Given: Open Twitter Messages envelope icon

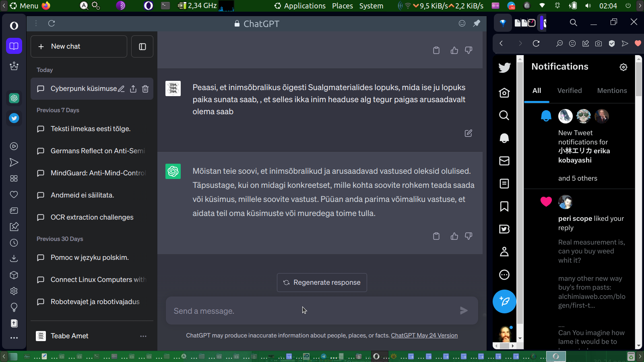Looking at the screenshot, I should [504, 161].
